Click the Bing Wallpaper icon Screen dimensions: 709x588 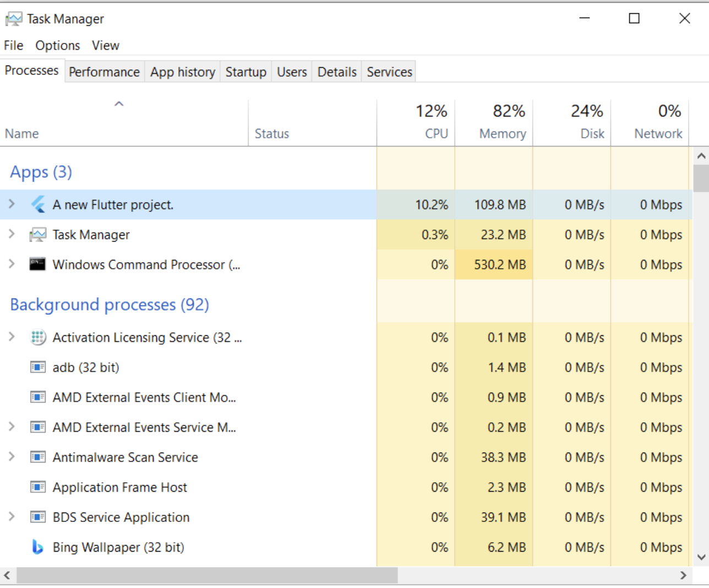[x=38, y=547]
